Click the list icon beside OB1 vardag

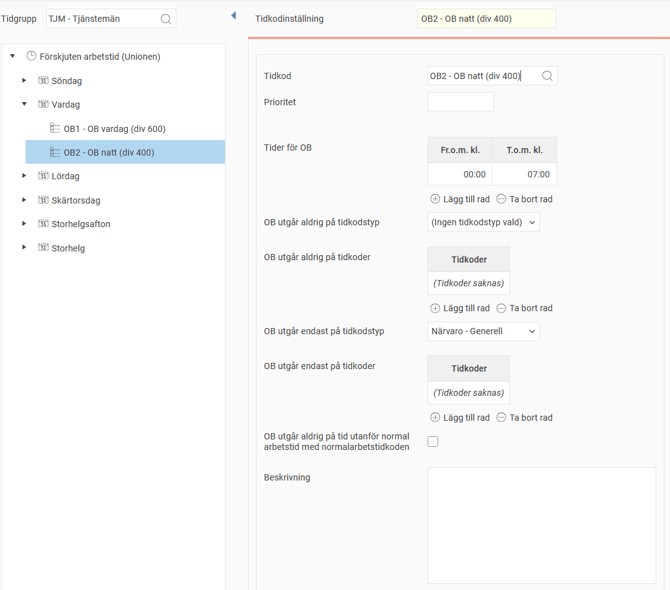(x=55, y=129)
